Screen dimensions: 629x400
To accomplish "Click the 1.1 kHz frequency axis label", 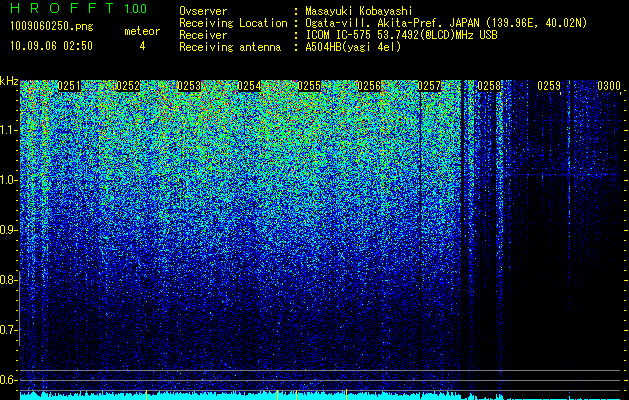I will [x=8, y=130].
